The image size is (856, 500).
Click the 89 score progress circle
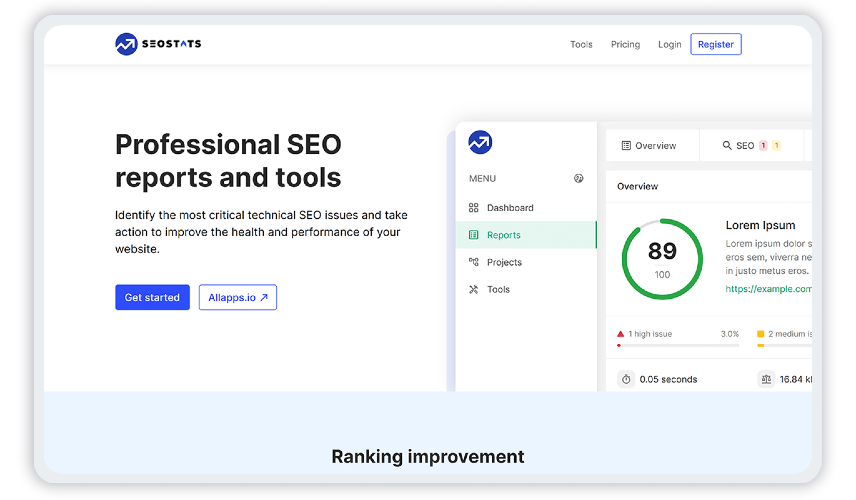point(662,259)
